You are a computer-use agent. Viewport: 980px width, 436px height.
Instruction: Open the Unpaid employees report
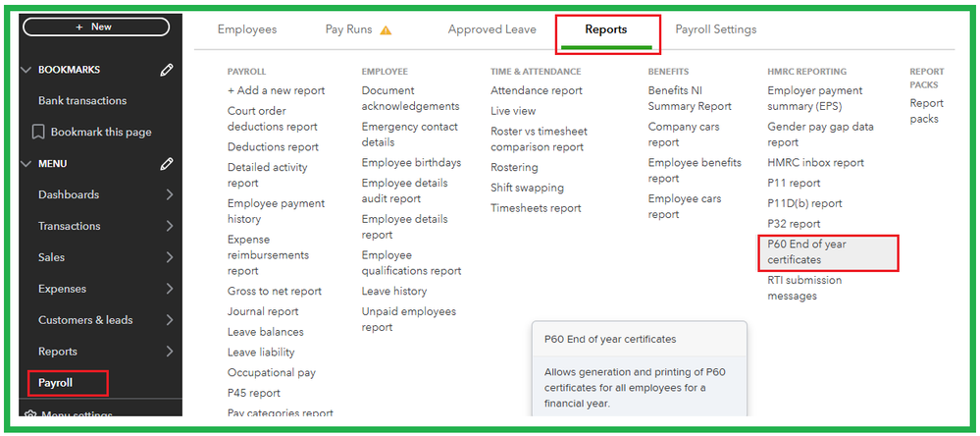tap(409, 320)
